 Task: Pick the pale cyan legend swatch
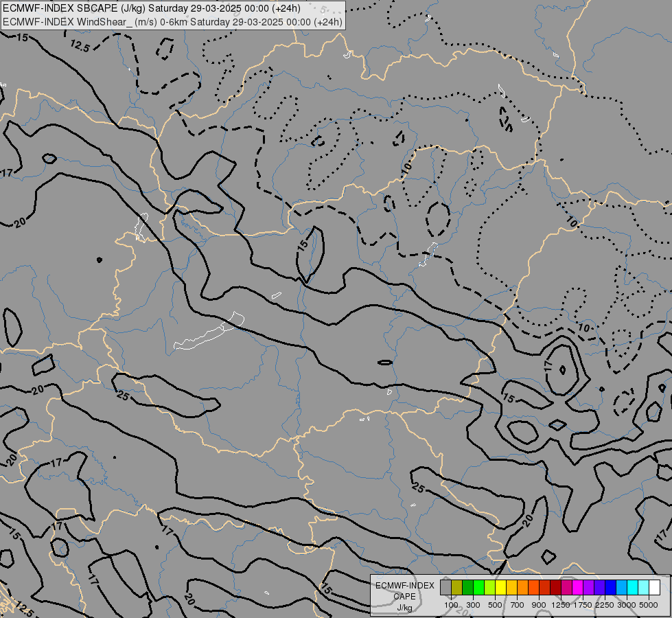pos(643,587)
